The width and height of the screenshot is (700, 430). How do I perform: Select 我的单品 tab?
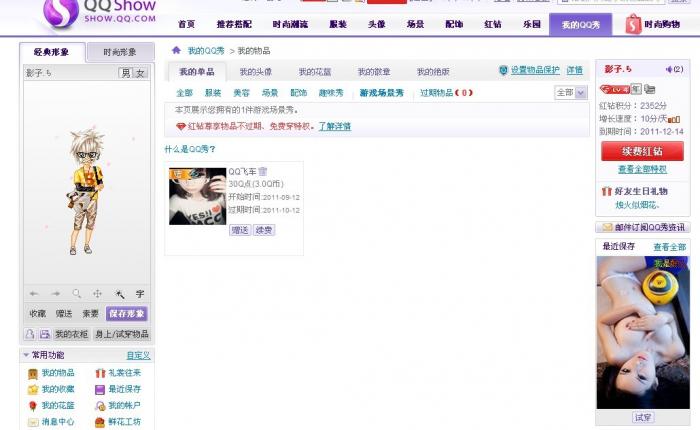(197, 72)
